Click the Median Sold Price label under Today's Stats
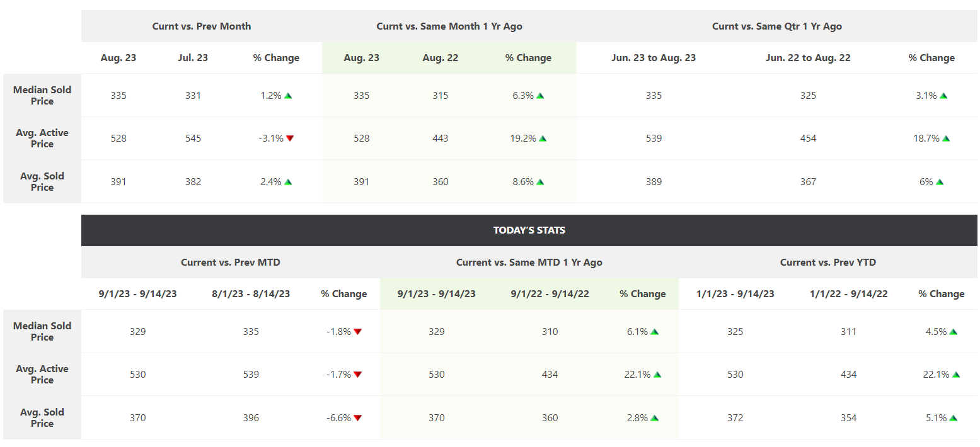Image resolution: width=980 pixels, height=447 pixels. 42,332
